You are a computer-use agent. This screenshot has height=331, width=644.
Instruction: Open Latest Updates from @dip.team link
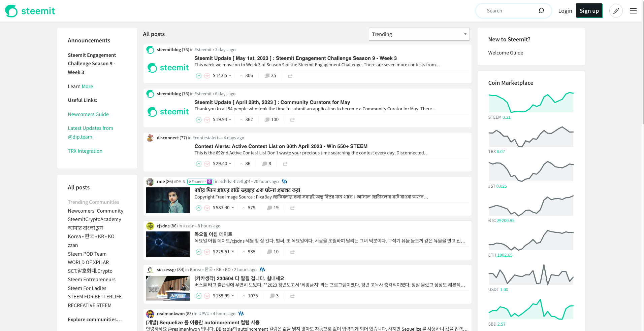[x=91, y=133]
